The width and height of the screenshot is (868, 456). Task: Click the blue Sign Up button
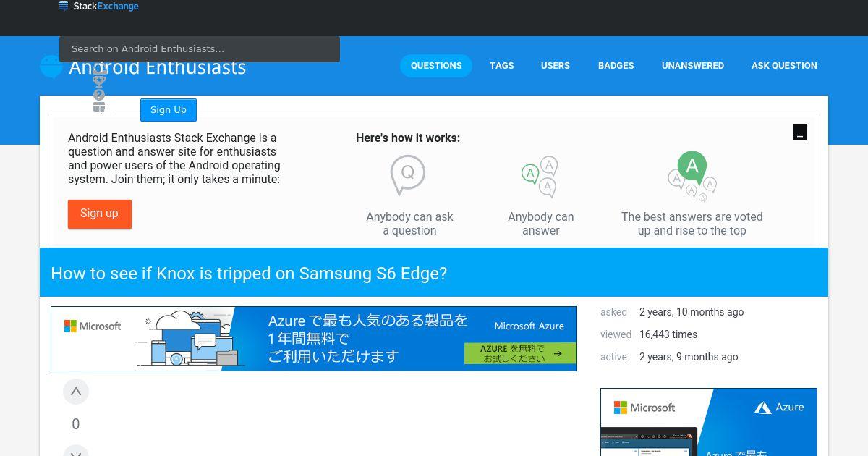(169, 110)
